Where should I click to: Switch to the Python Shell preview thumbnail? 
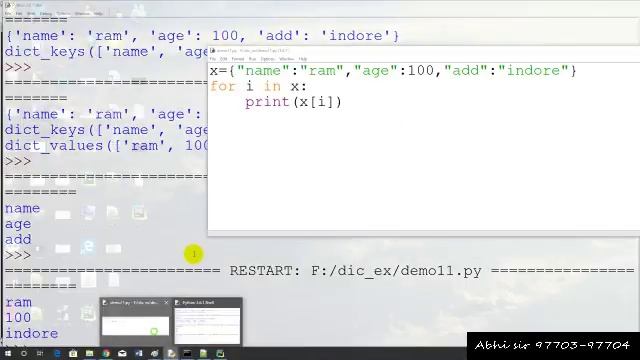point(207,326)
